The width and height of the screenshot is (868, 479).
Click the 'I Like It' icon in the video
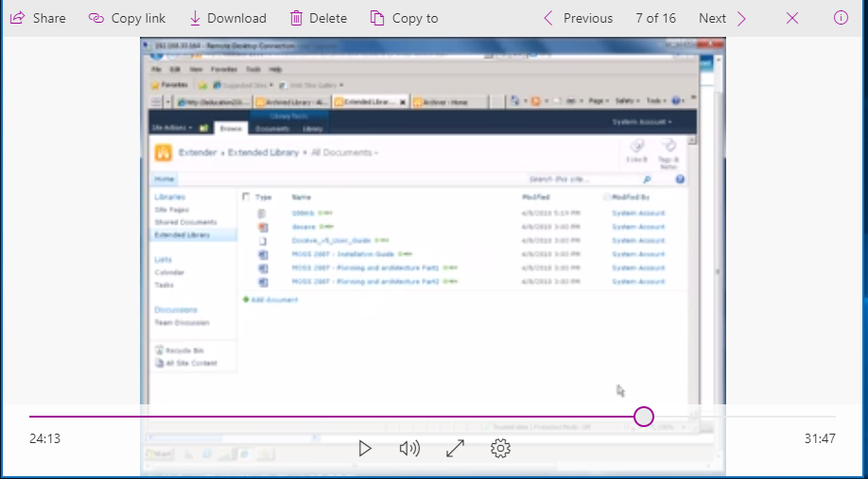[x=636, y=151]
